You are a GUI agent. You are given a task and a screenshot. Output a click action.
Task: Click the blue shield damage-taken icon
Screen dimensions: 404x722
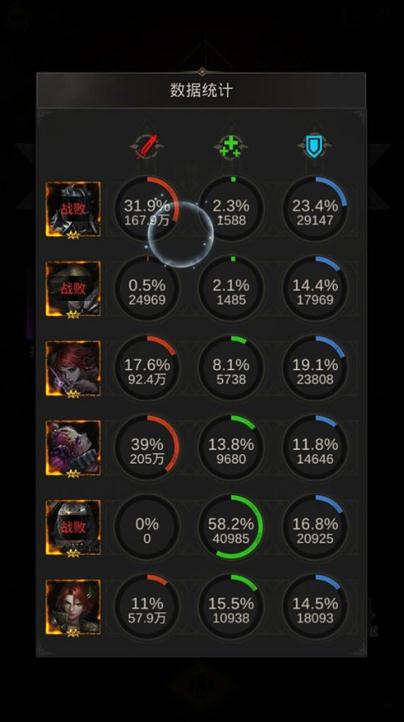(x=314, y=147)
